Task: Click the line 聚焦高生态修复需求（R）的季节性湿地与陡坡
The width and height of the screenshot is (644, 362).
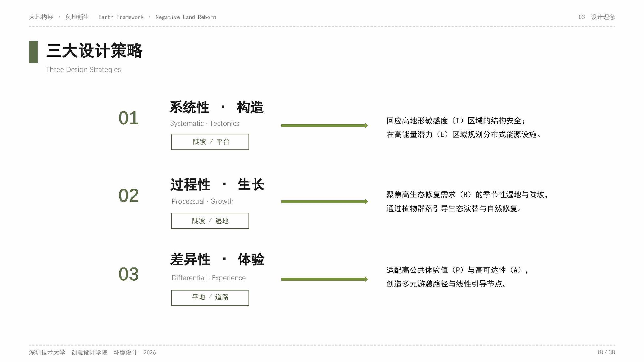Action: click(x=467, y=195)
